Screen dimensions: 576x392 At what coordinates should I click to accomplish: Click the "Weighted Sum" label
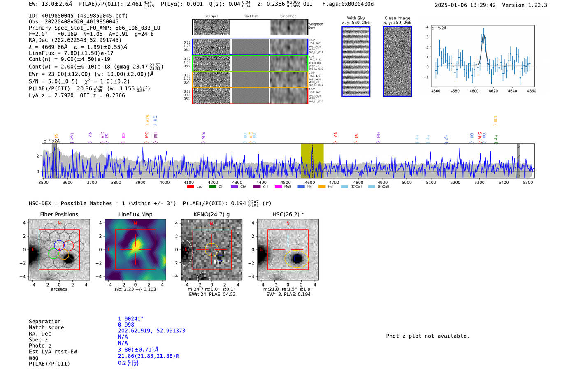tap(316, 26)
